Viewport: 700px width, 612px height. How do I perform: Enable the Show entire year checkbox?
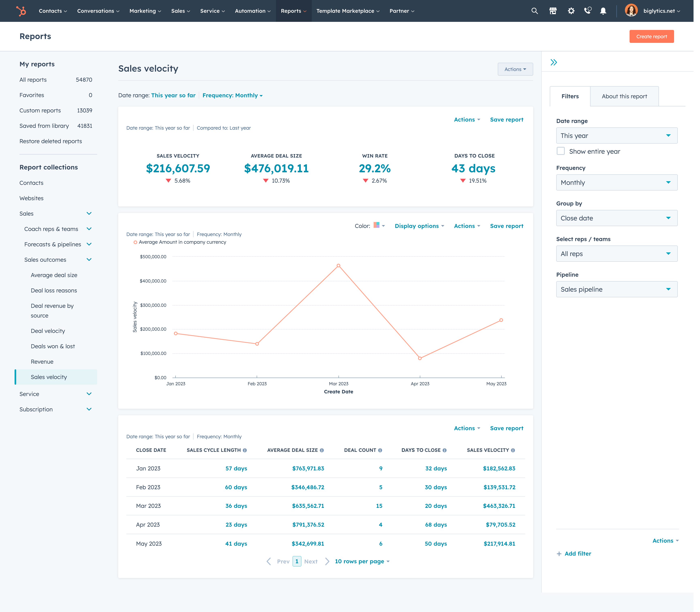[x=561, y=151]
